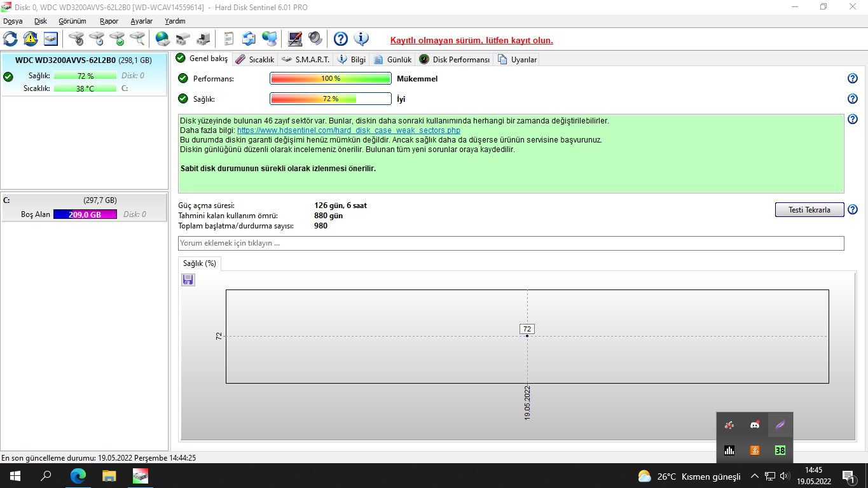
Task: Open Microsoft Edge from the taskbar
Action: (x=78, y=476)
